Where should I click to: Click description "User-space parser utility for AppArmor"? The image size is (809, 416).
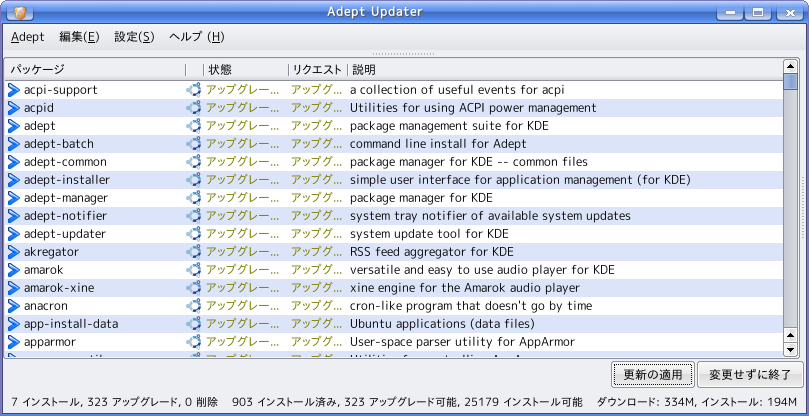pyautogui.click(x=462, y=342)
